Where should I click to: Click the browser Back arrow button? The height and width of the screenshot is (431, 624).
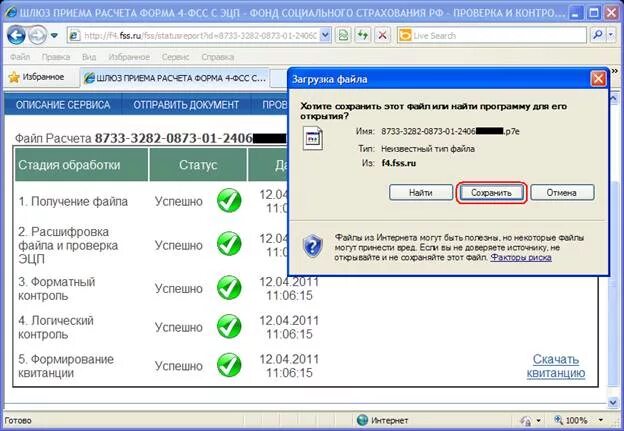pos(16,35)
